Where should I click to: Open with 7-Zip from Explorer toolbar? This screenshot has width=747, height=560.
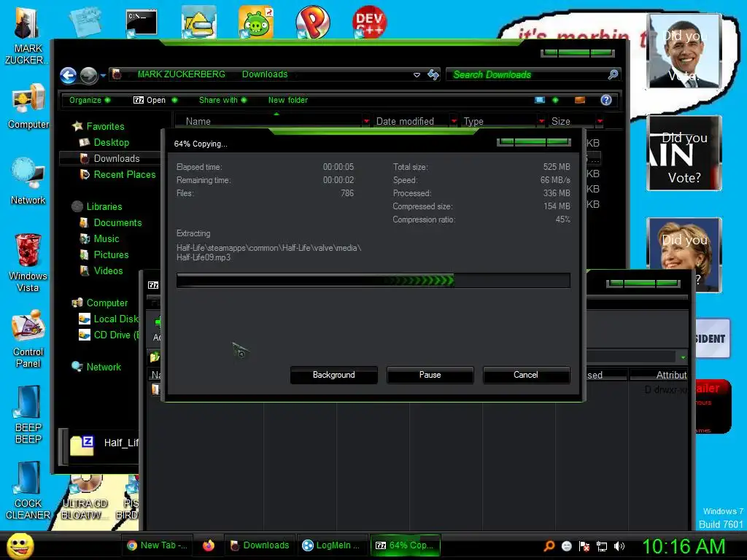(x=150, y=100)
